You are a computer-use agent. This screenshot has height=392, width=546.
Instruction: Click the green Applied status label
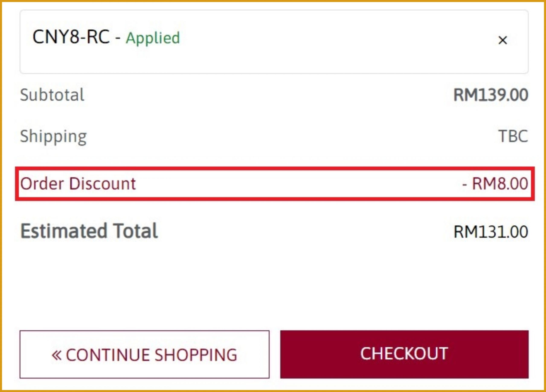(x=153, y=38)
